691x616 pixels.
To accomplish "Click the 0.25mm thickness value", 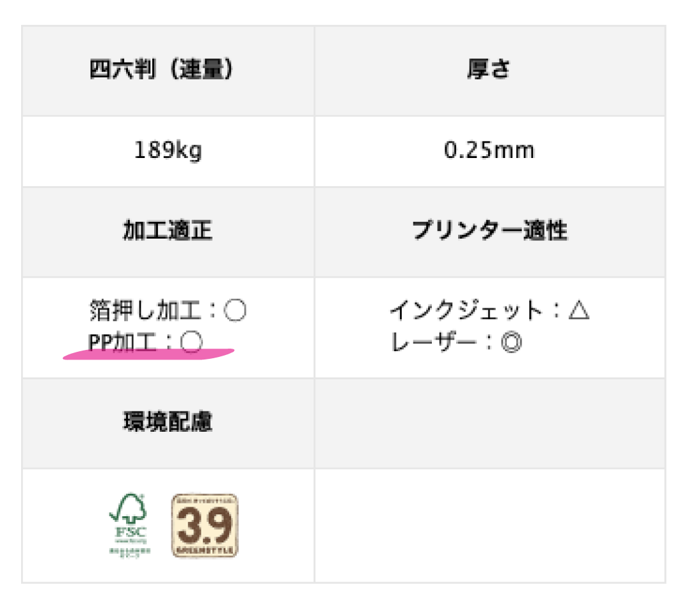I will 489,150.
